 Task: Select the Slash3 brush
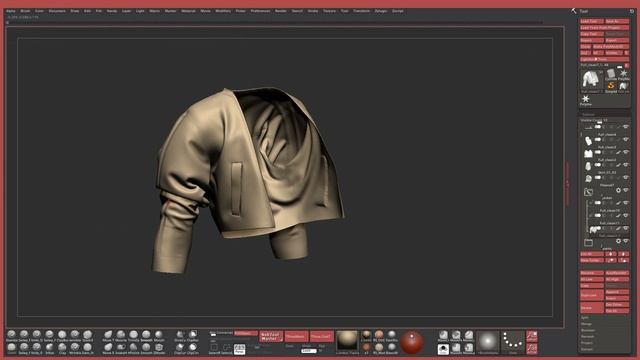point(87,336)
